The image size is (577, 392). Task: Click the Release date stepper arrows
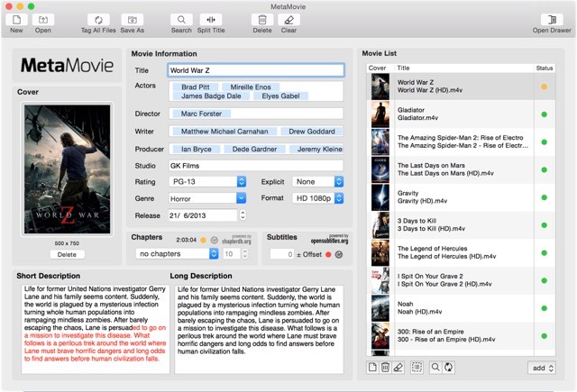243,215
